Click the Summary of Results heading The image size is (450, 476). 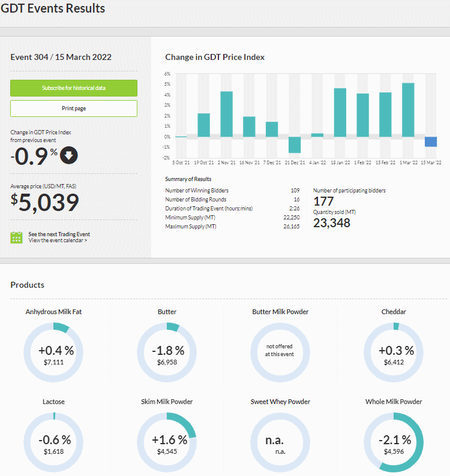(188, 179)
